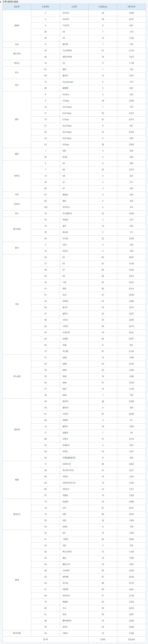Image resolution: width=148 pixels, height=644 pixels.
Task: Click the 합 계 total row label
Action: [x=45, y=640]
